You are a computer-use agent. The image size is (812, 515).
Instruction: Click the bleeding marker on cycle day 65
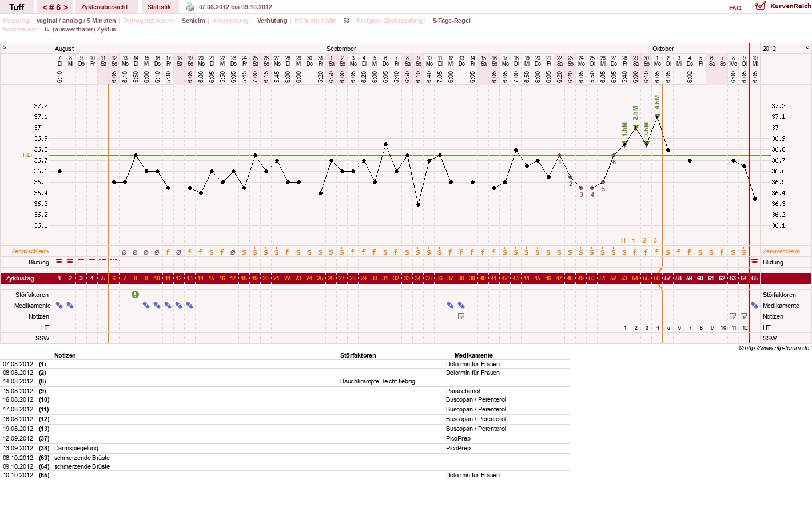click(x=754, y=260)
